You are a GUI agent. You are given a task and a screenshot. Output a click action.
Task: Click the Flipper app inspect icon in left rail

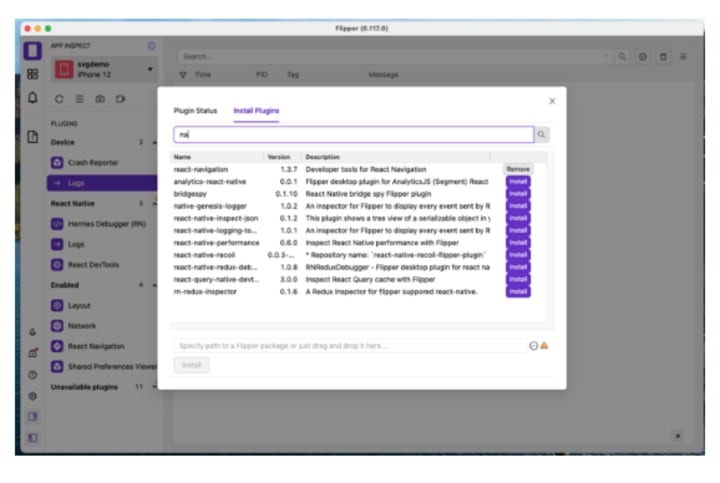(x=33, y=51)
